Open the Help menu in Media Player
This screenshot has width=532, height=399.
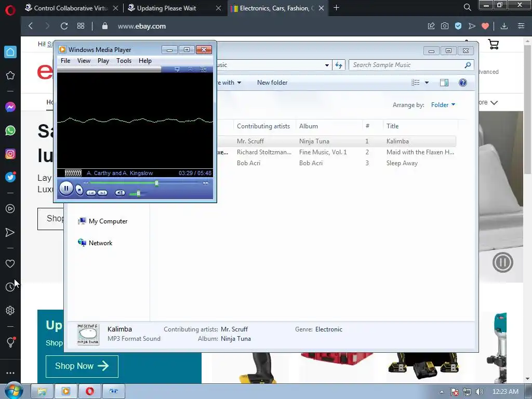[x=145, y=61]
